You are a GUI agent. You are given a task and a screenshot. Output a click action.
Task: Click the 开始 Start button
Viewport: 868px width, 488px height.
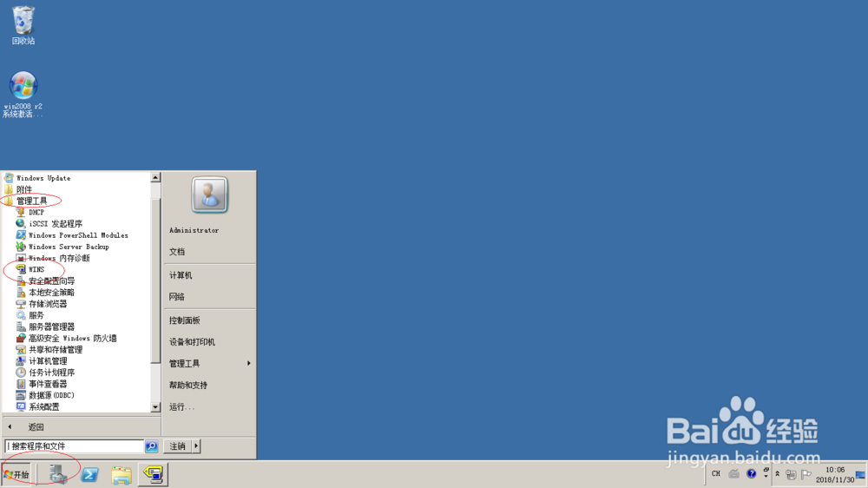[16, 475]
